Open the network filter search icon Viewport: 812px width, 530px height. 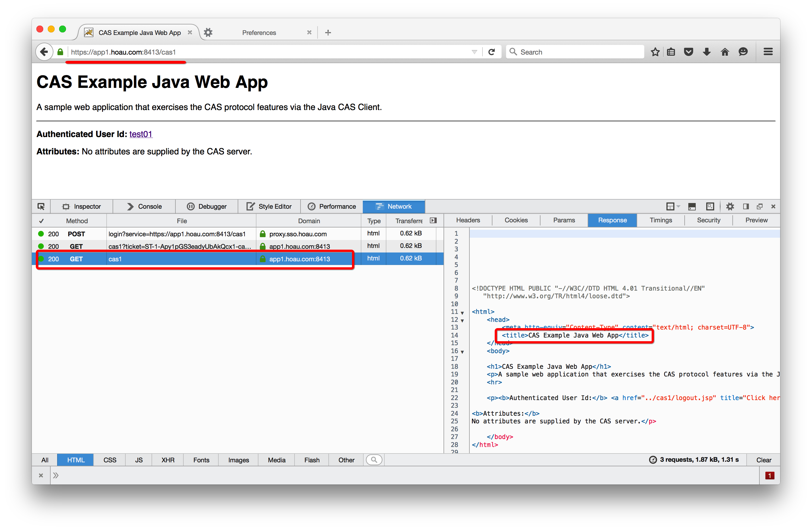tap(374, 460)
